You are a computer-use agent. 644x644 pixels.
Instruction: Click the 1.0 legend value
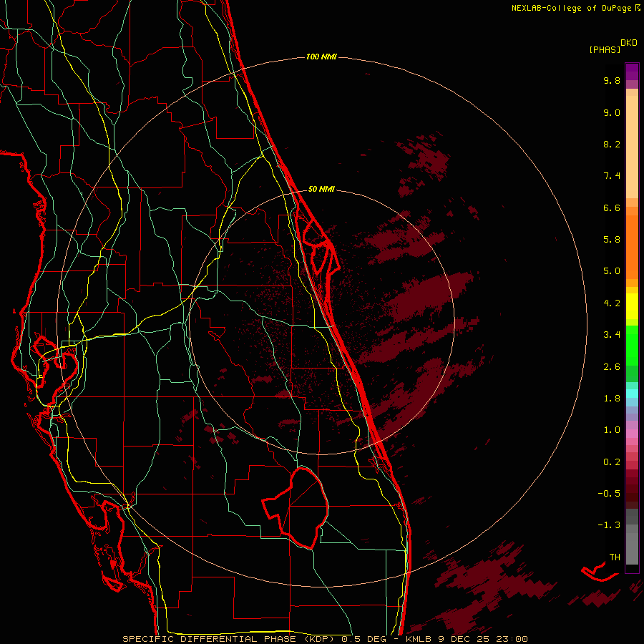(x=612, y=430)
